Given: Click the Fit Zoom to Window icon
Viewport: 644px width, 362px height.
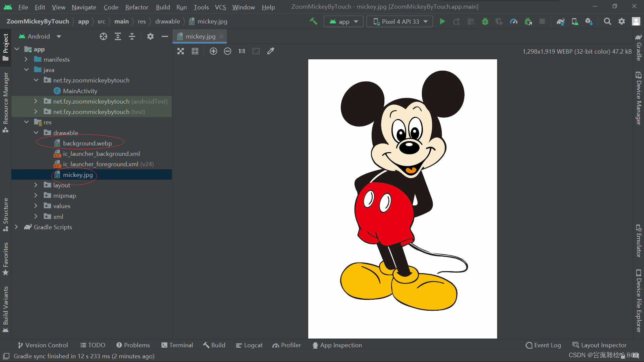Looking at the screenshot, I should [x=256, y=51].
